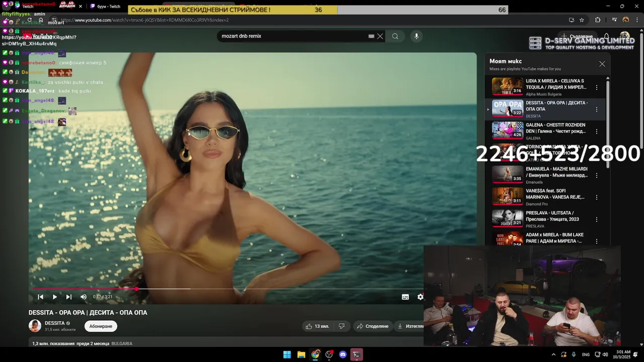The width and height of the screenshot is (644, 362).
Task: Open Discord from the taskbar
Action: pos(343,354)
